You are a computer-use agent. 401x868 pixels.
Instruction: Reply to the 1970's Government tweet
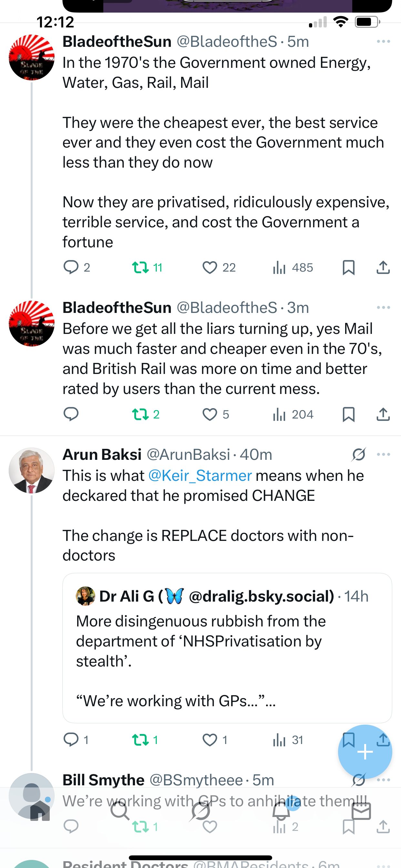tap(71, 268)
